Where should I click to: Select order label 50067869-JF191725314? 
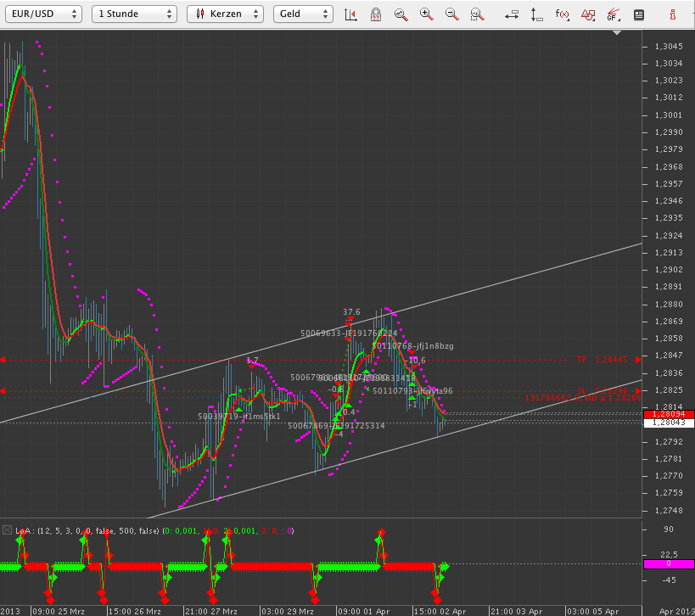[x=336, y=426]
